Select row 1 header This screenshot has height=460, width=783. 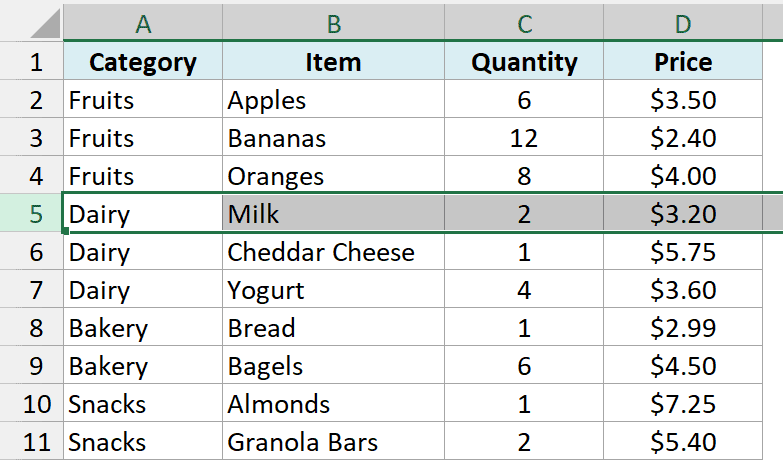tap(31, 61)
